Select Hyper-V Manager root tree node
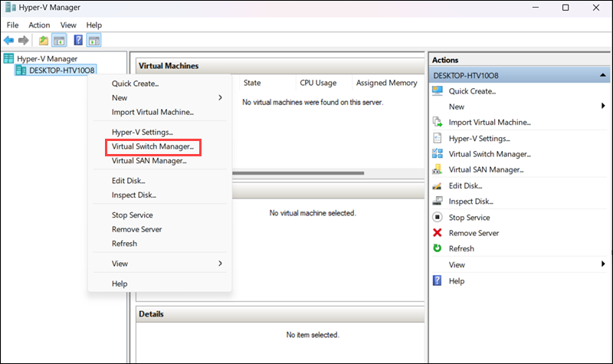The height and width of the screenshot is (364, 613). click(x=47, y=59)
